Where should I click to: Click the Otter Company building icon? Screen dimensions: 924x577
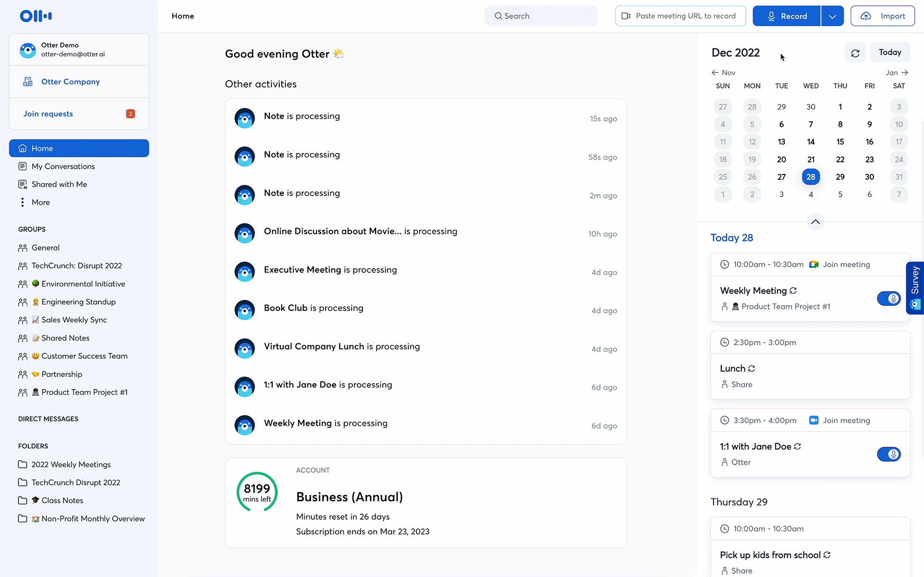coord(28,82)
